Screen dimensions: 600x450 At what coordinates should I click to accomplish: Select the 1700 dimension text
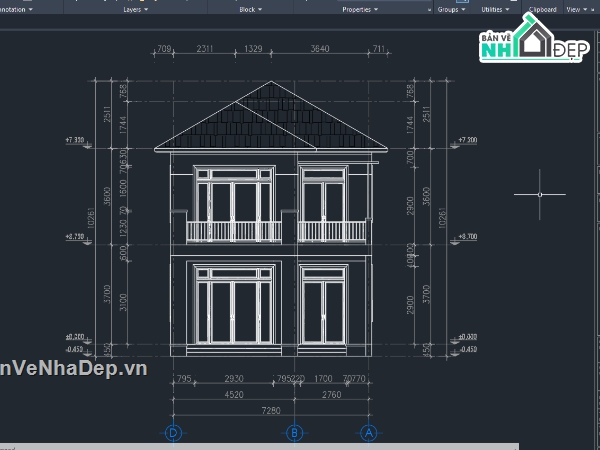(323, 378)
